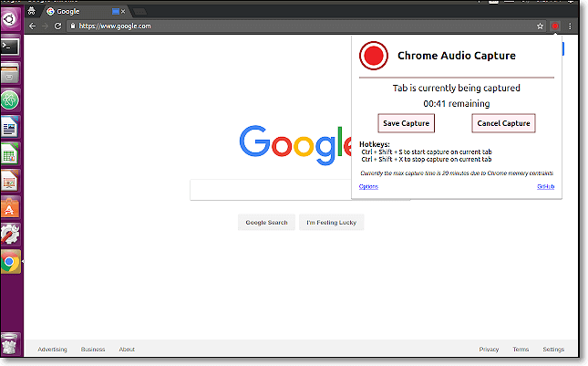Open the GitHub link in popup
Viewport: 588px width, 366px height.
(545, 186)
